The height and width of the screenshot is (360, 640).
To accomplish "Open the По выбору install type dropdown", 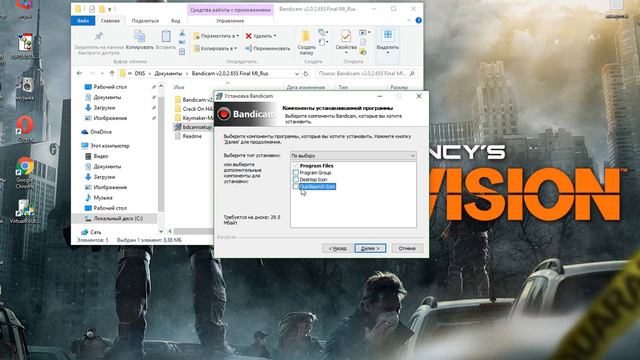I will (x=353, y=156).
